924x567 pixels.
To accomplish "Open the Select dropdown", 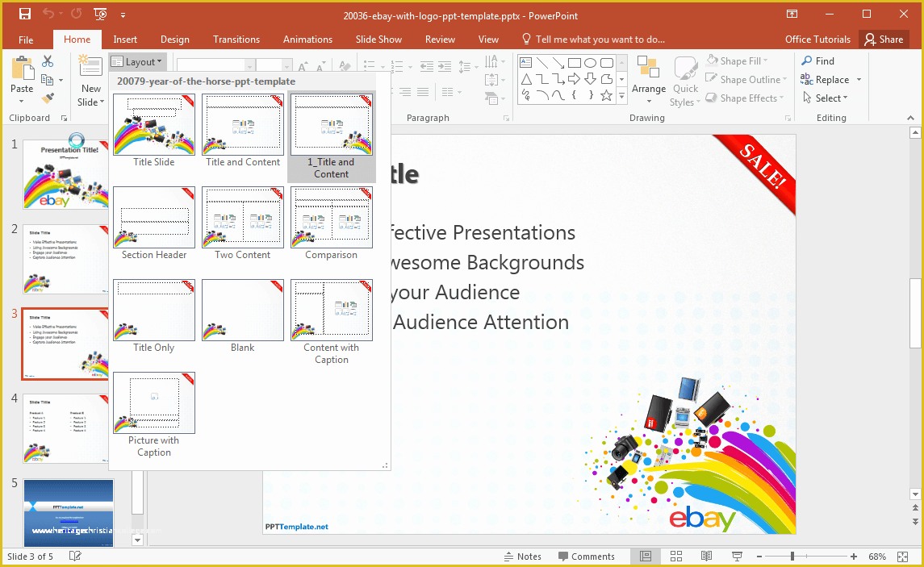I will coord(825,98).
